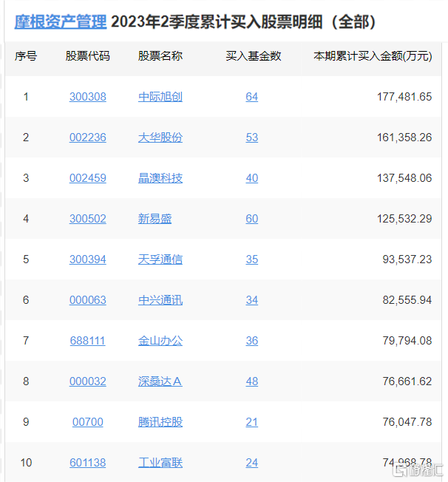Screen dimensions: 448x482
Task: Click the 本期累计买入金额(万元) column header
Action: click(373, 56)
